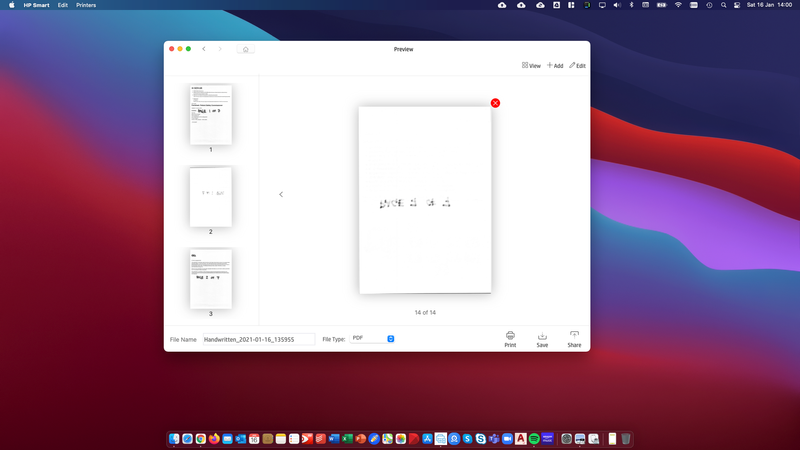Open the View layout options
The image size is (800, 450).
click(x=531, y=66)
